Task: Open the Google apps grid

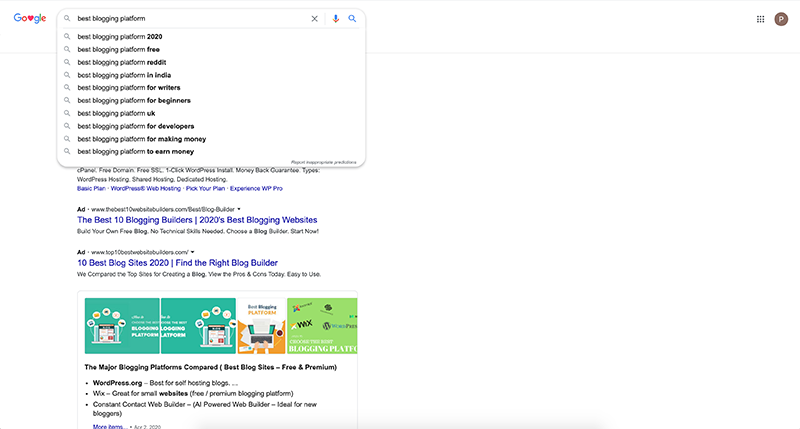Action: coord(760,19)
